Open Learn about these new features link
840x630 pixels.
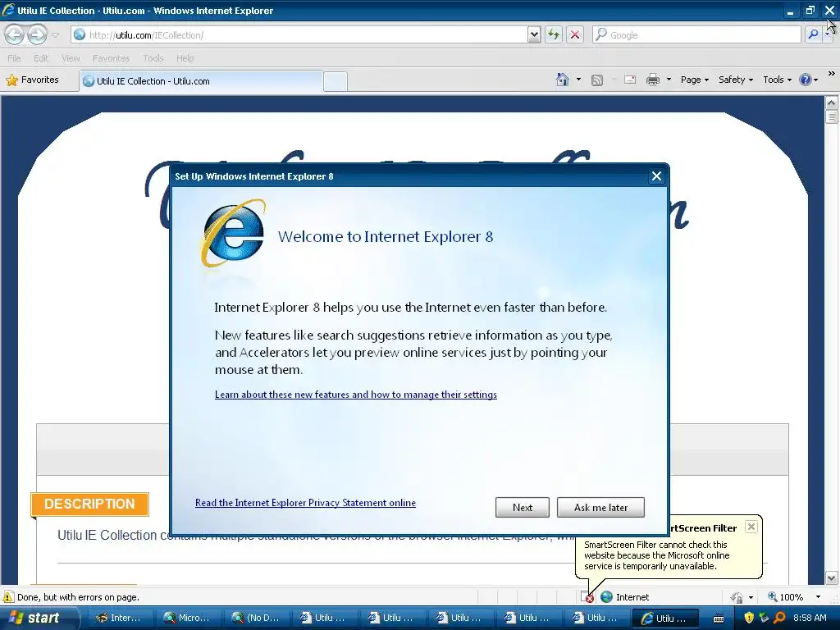[356, 395]
